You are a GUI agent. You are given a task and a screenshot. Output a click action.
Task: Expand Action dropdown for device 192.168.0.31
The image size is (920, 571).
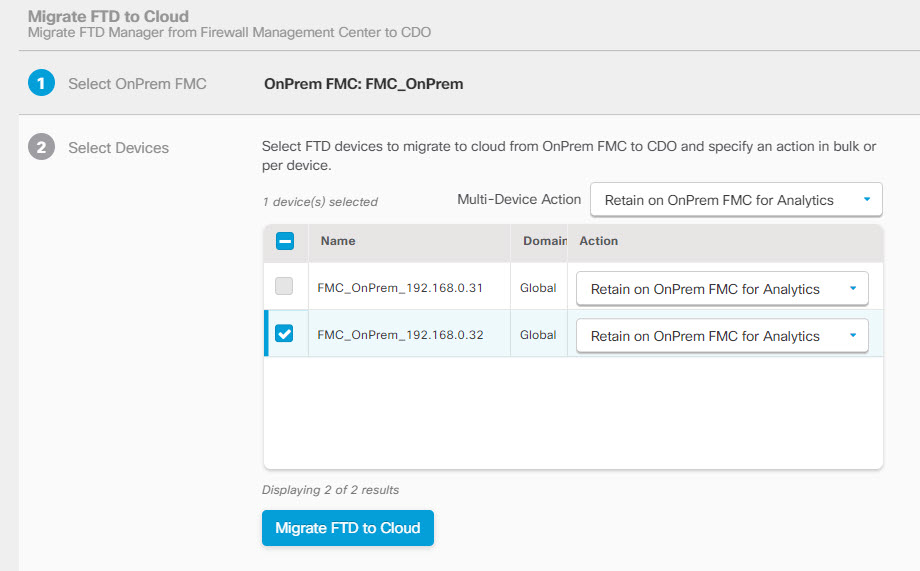click(722, 289)
